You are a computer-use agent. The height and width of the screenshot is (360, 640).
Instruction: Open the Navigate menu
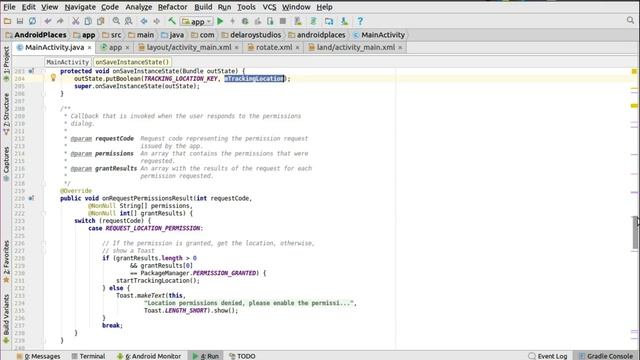(x=80, y=7)
